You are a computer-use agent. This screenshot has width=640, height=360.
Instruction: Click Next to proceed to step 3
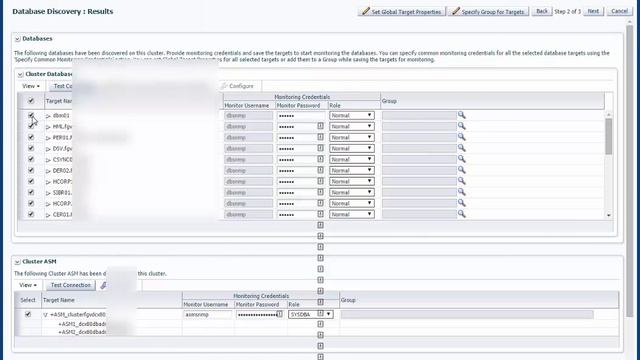[x=593, y=11]
